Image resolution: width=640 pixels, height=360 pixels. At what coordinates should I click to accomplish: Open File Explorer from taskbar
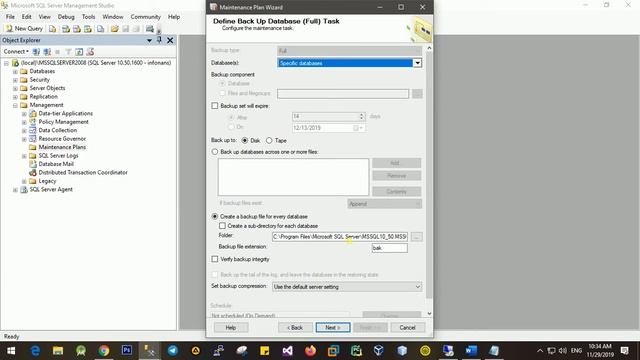(x=58, y=351)
